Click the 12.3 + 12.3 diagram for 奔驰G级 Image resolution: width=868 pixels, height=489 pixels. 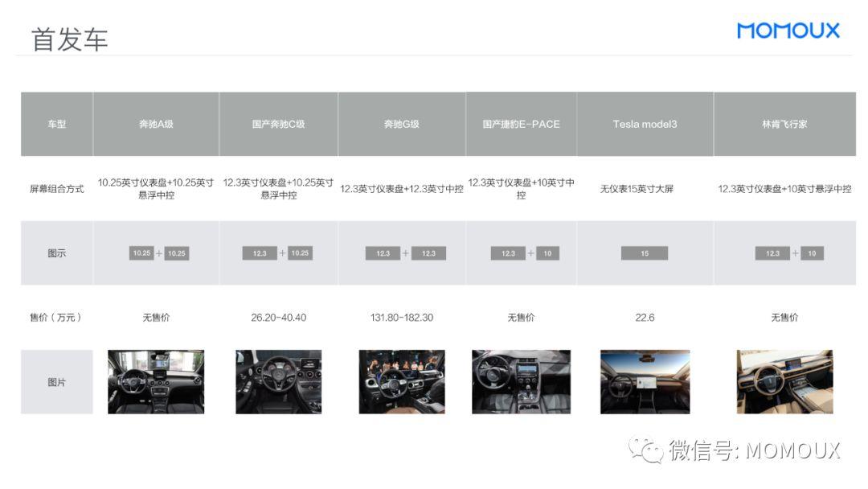click(405, 253)
